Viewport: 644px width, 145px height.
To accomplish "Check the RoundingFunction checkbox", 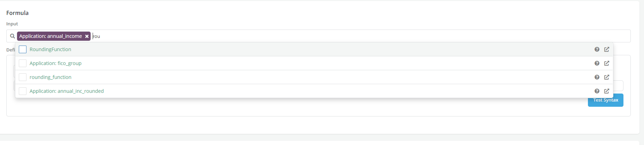I will [23, 49].
